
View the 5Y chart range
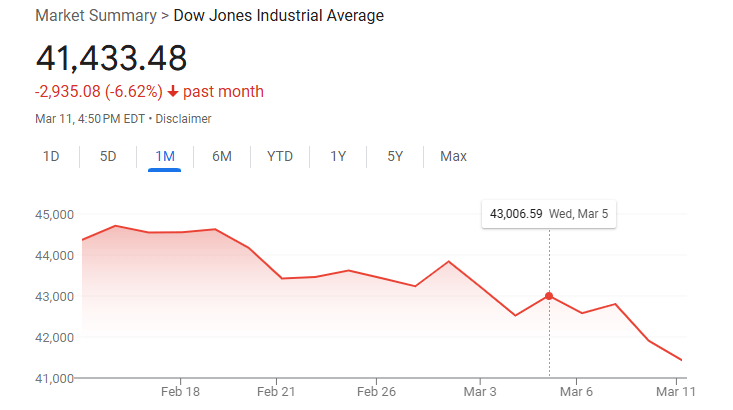pyautogui.click(x=395, y=156)
